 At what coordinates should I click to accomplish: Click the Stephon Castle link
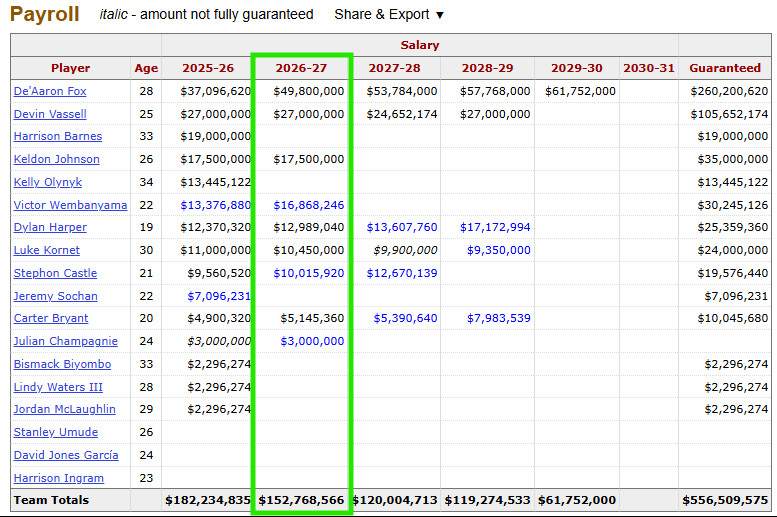[x=55, y=273]
